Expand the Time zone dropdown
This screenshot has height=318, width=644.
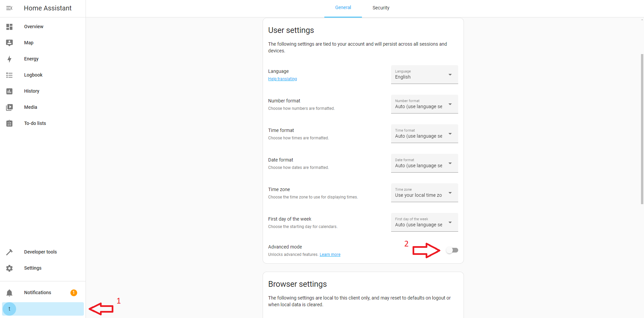[x=424, y=193]
